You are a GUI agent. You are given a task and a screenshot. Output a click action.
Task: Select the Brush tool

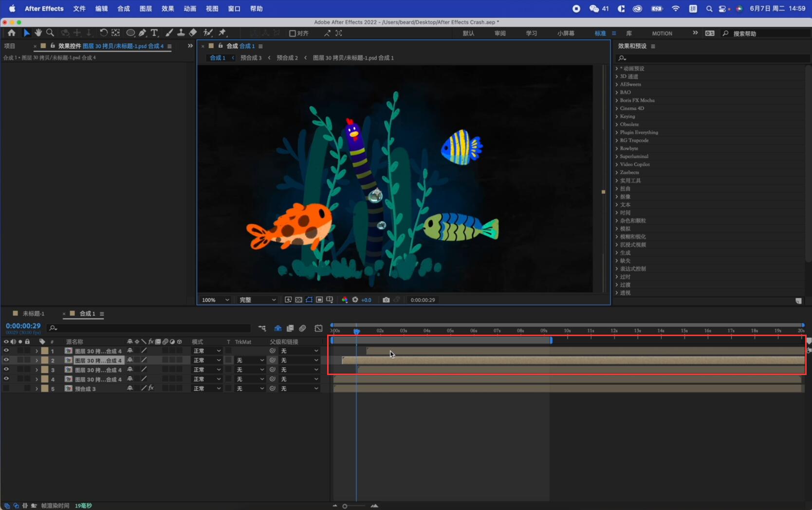click(169, 33)
